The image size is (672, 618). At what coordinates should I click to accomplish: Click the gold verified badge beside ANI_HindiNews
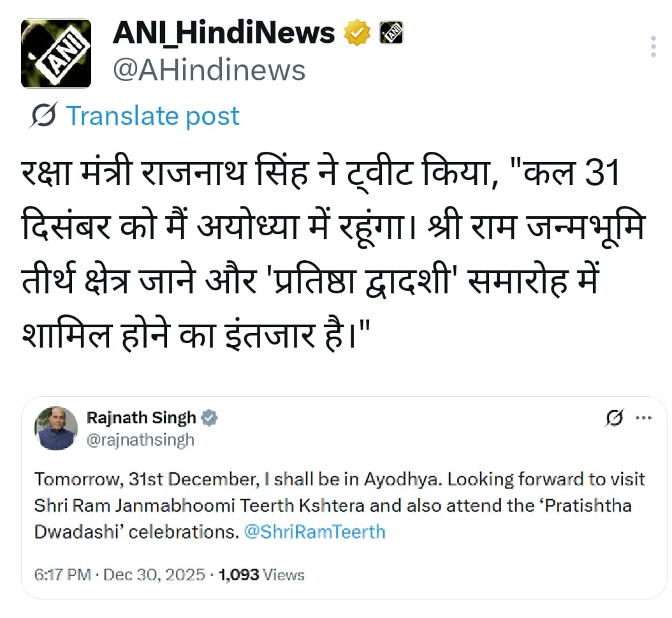click(357, 32)
